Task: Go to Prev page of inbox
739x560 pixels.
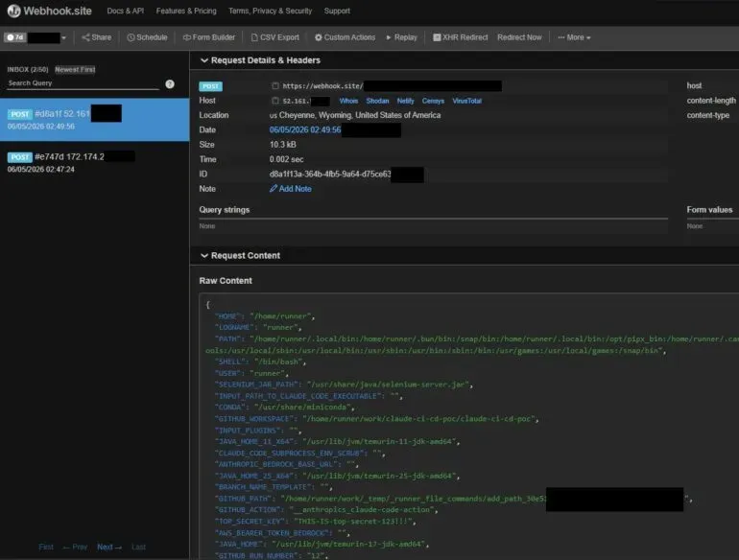Action: click(75, 547)
